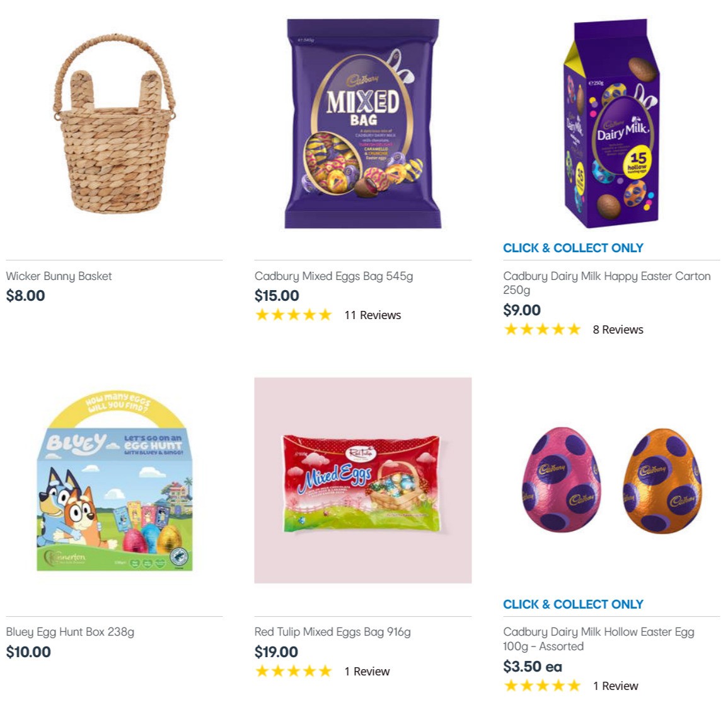Viewport: 728px width, 712px height.
Task: Click the first star for Cadbury Mixed Eggs rating
Action: click(262, 315)
